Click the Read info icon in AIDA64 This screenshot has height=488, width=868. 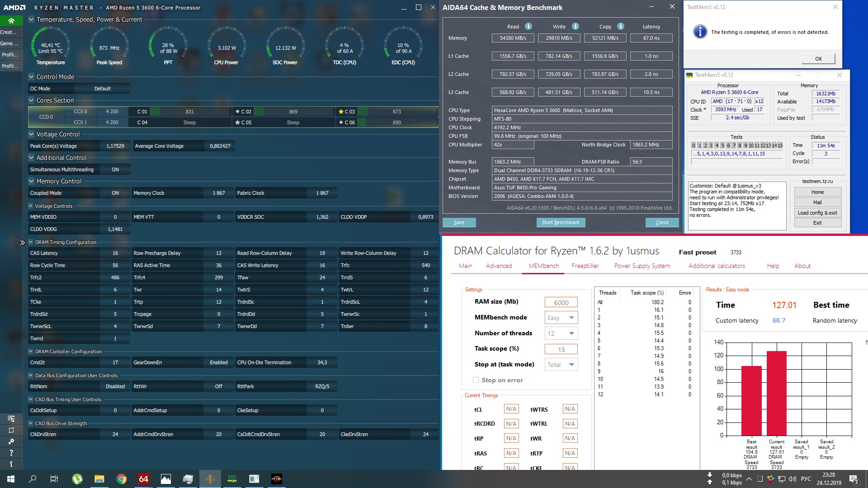528,26
